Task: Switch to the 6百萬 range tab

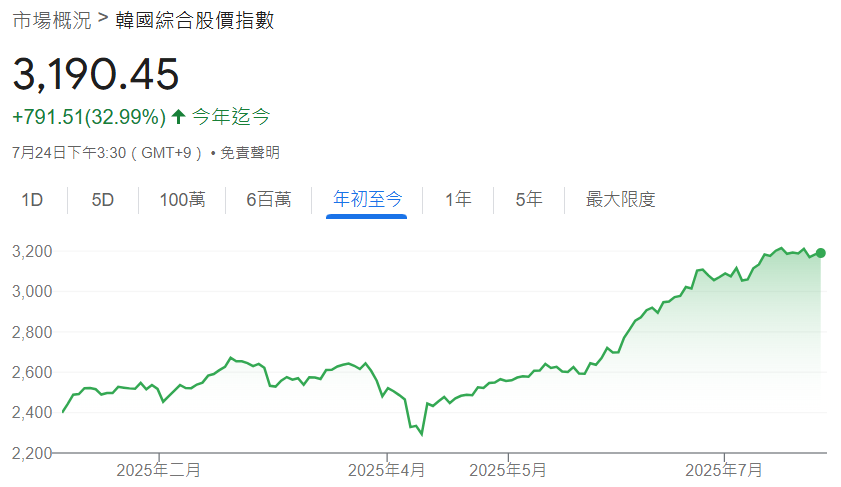Action: (269, 200)
